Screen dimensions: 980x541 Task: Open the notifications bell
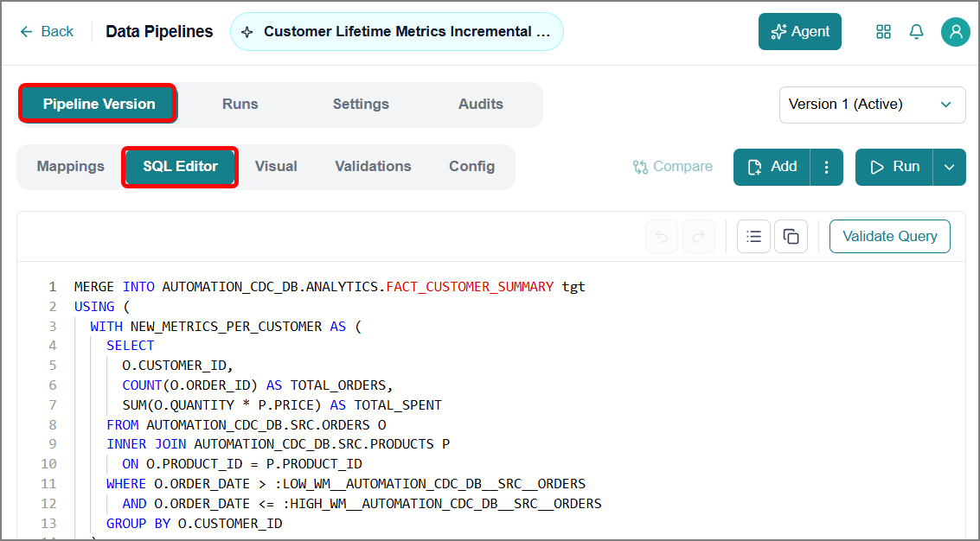[916, 32]
